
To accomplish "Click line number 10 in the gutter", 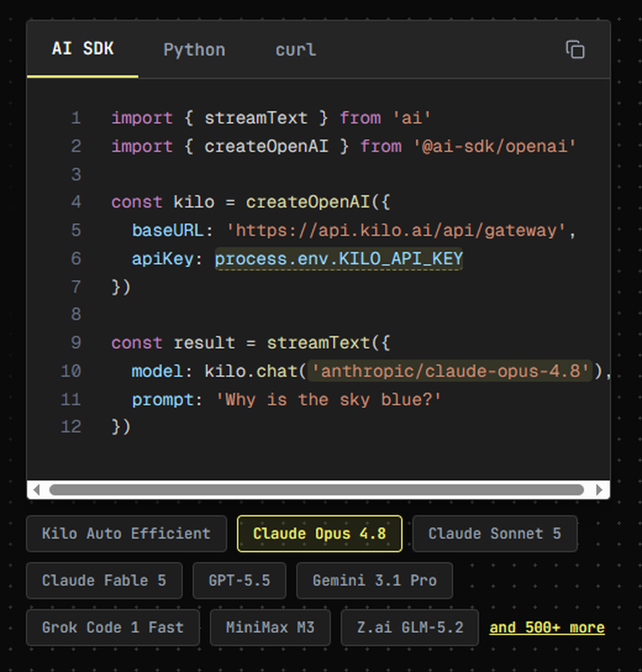I will click(71, 371).
